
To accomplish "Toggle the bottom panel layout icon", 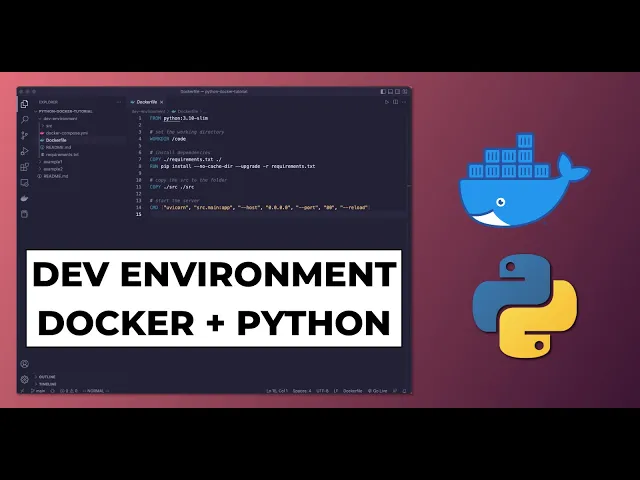I will tap(390, 92).
